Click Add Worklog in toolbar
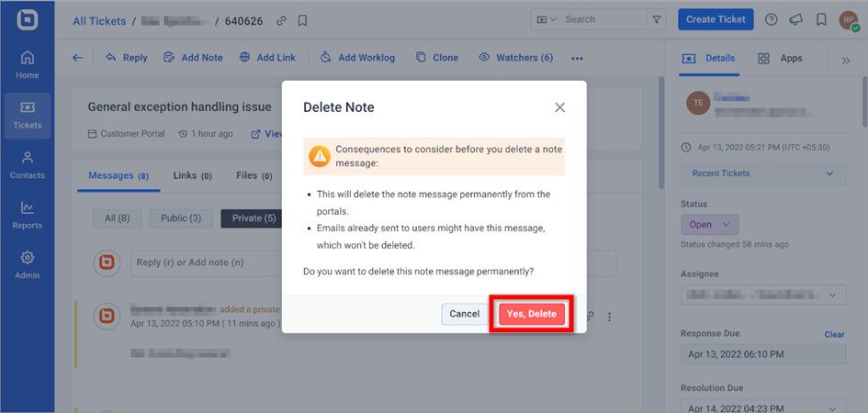The image size is (868, 413). tap(357, 58)
